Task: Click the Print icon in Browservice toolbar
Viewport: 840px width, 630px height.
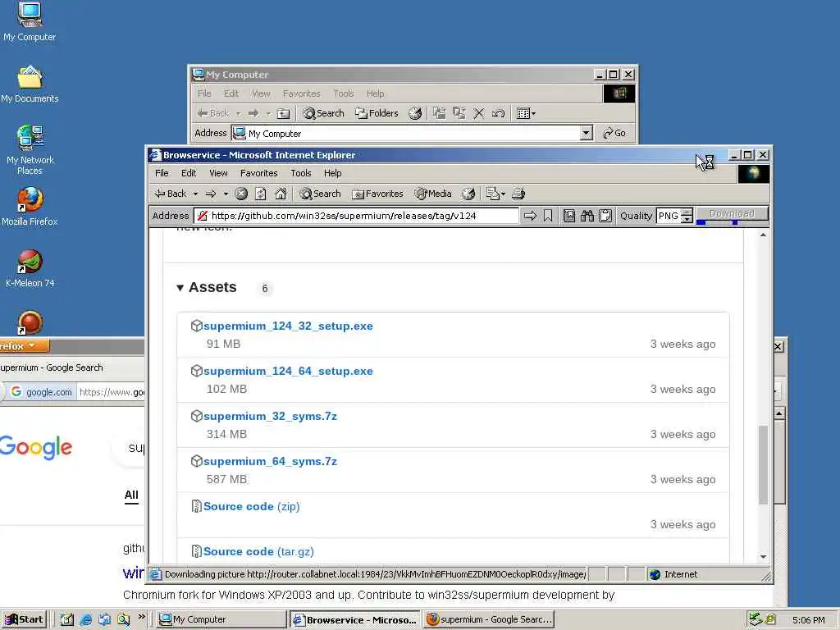Action: click(518, 194)
